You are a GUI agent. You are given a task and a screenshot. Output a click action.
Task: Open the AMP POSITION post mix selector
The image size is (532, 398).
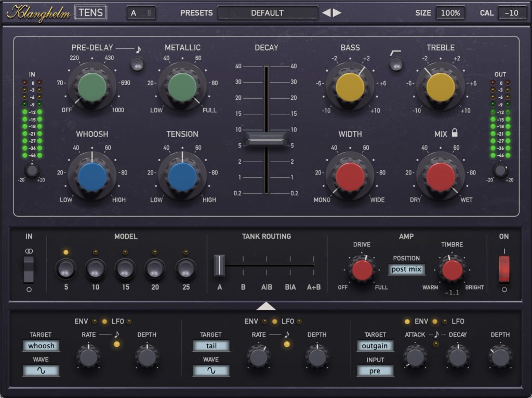tap(406, 270)
